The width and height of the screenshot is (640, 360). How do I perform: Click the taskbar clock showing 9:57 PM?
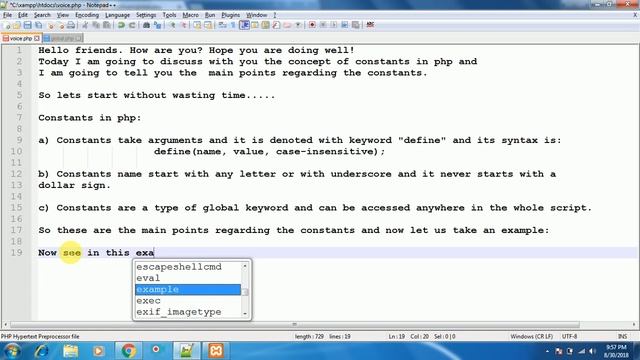point(616,351)
